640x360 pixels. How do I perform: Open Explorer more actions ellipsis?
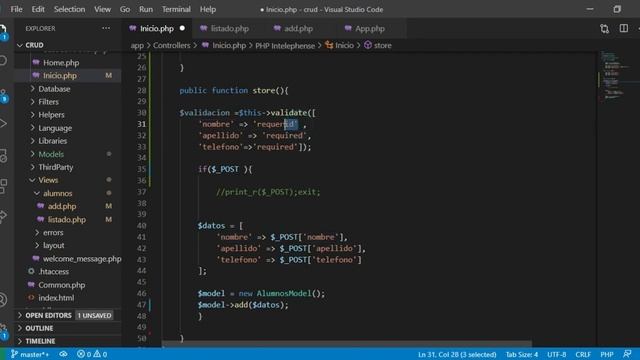pos(106,28)
